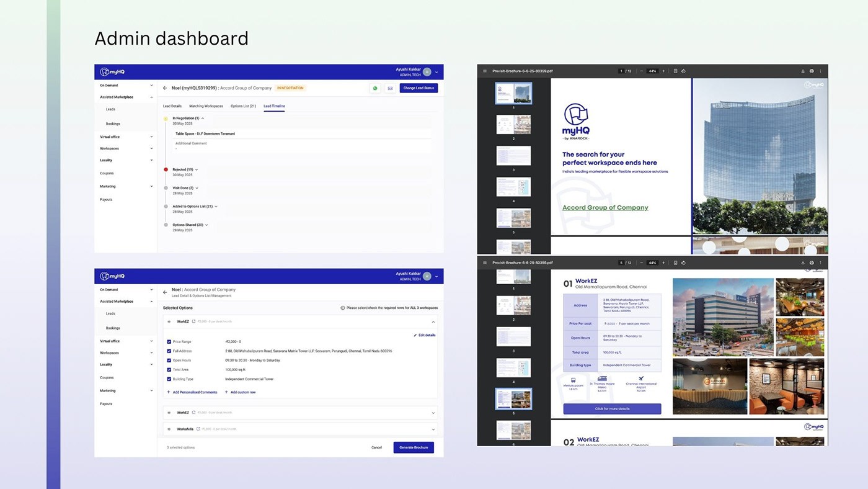Collapse the expanded WorkEZ option card
The width and height of the screenshot is (868, 489).
[x=433, y=321]
